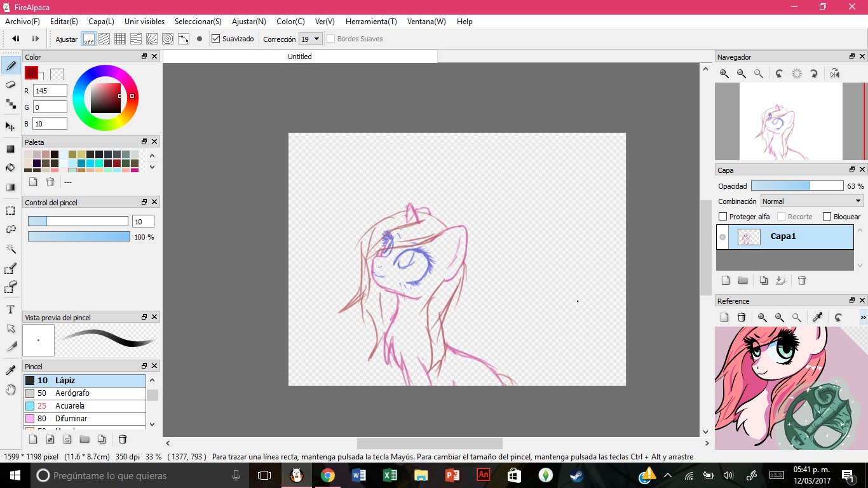Open the Herramienta menu
The width and height of the screenshot is (868, 488).
coord(371,22)
